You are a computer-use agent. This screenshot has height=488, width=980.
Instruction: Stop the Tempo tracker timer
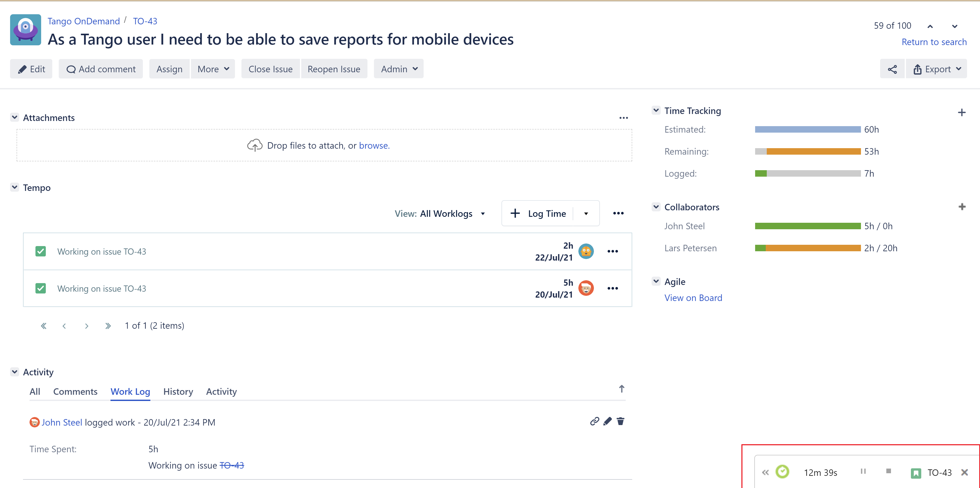(888, 471)
